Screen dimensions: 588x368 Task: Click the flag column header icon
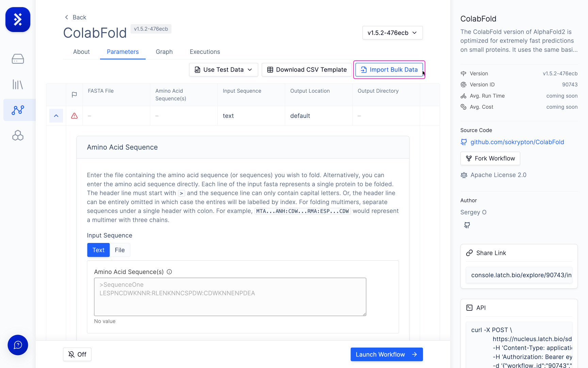click(x=74, y=95)
